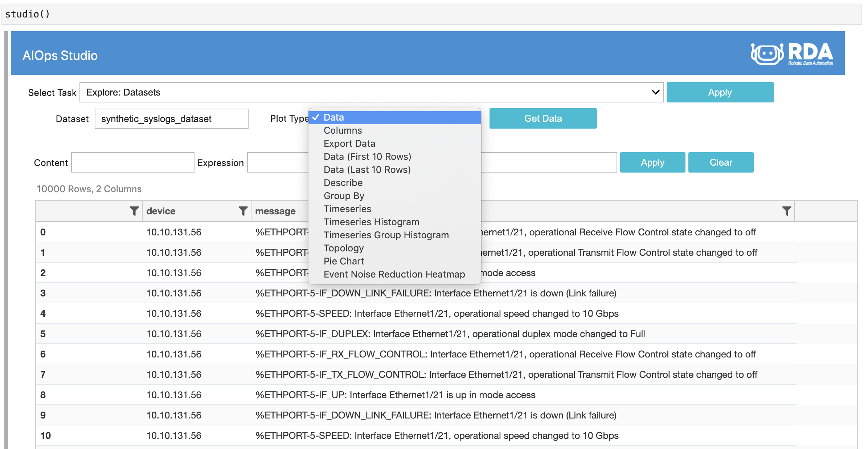Click filter icon on index column
Viewport: 868px width, 449px height.
coord(134,211)
